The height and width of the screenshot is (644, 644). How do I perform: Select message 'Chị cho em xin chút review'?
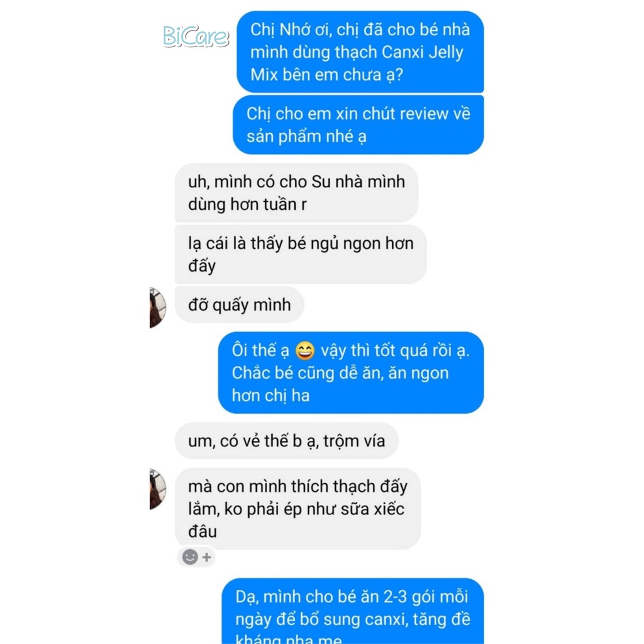(358, 125)
